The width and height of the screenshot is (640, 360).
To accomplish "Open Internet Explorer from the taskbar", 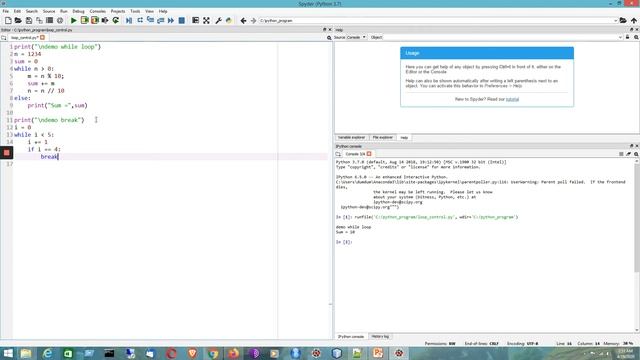I will 47,353.
